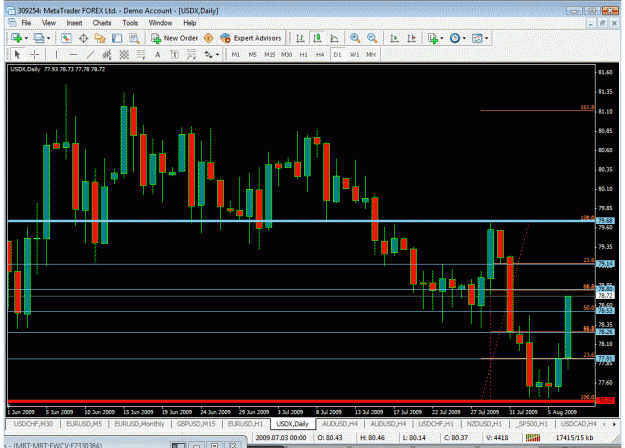Screen dimensions: 625x448
Task: Set timeframe to MN
Action: [371, 55]
